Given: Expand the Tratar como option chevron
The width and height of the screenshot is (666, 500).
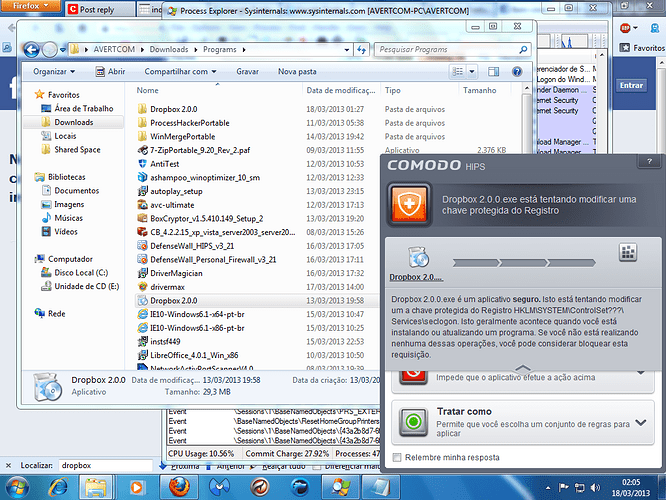Looking at the screenshot, I should click(x=641, y=423).
